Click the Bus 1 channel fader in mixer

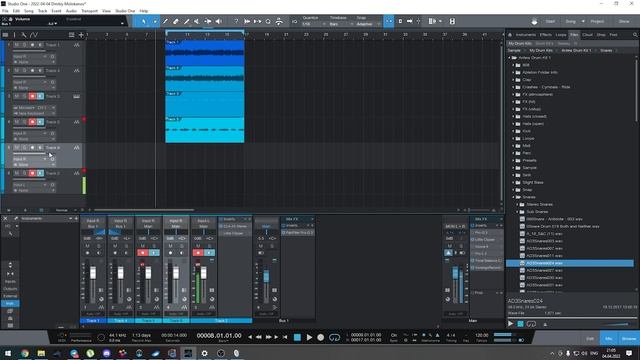tap(266, 276)
